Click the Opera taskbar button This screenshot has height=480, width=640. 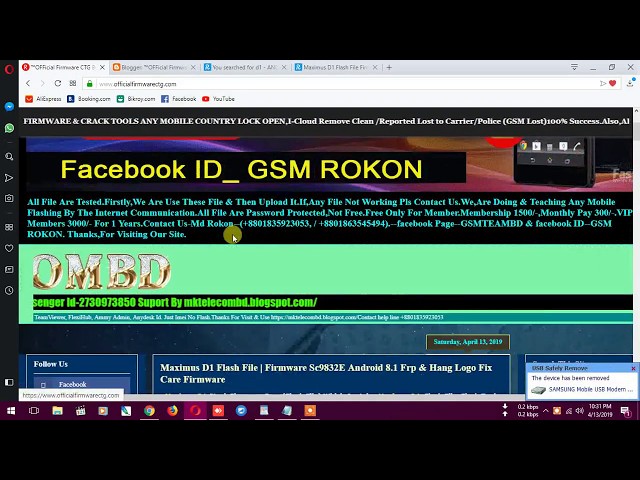[x=195, y=411]
